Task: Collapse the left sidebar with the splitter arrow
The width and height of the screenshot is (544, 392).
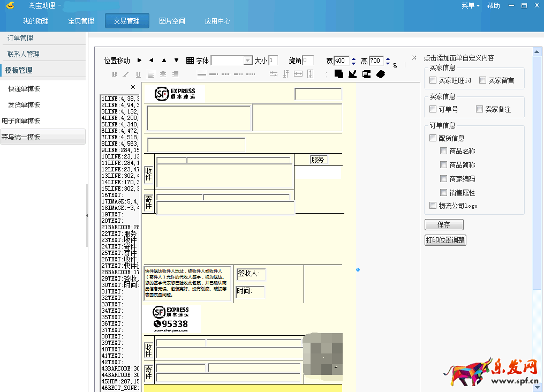Action: click(x=87, y=215)
